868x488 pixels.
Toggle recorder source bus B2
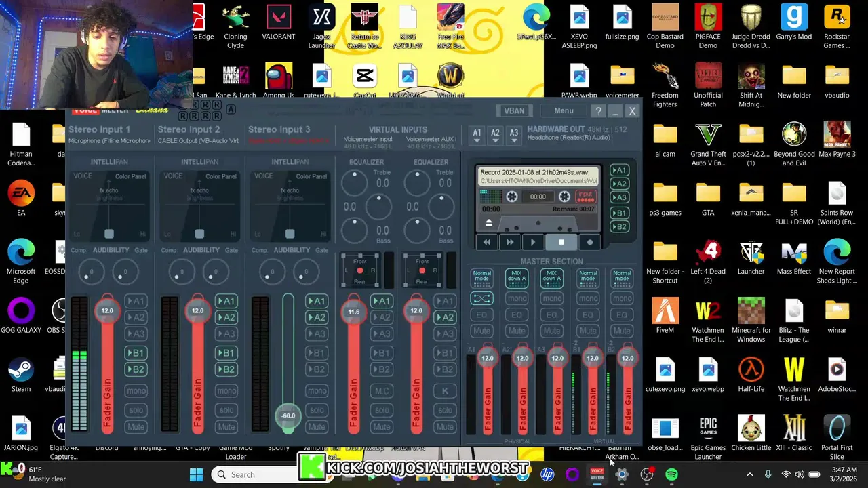[x=618, y=227]
